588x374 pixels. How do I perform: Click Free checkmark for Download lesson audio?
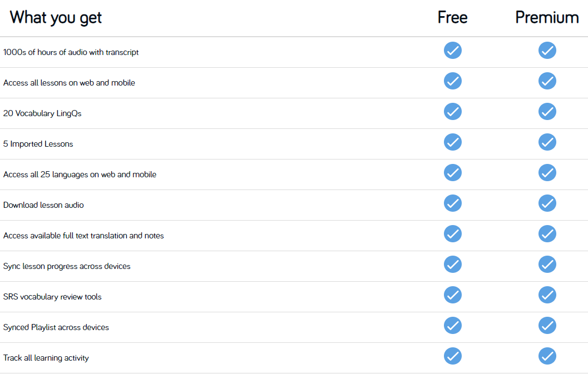tap(453, 203)
